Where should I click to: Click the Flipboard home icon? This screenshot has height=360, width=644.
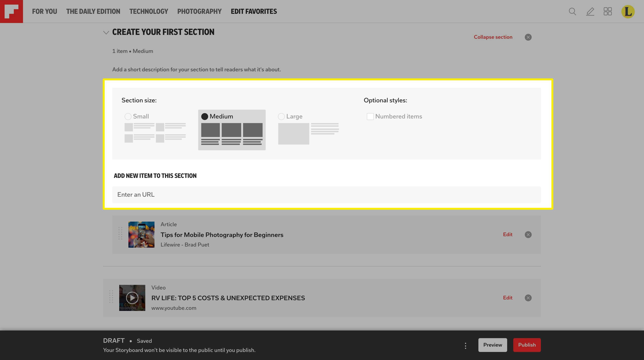pos(11,12)
